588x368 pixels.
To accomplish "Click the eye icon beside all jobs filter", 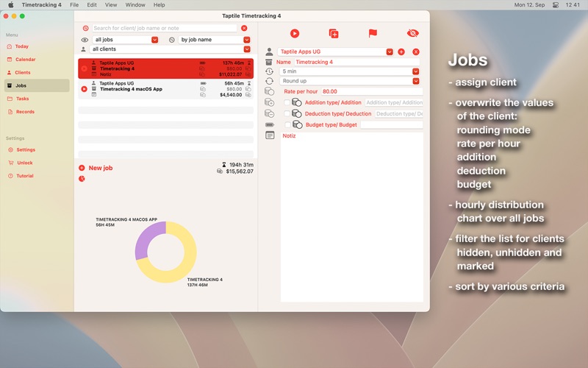I will point(85,40).
